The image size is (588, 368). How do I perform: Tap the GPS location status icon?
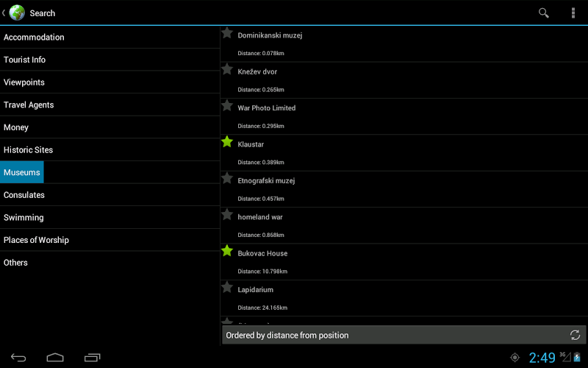(x=514, y=358)
